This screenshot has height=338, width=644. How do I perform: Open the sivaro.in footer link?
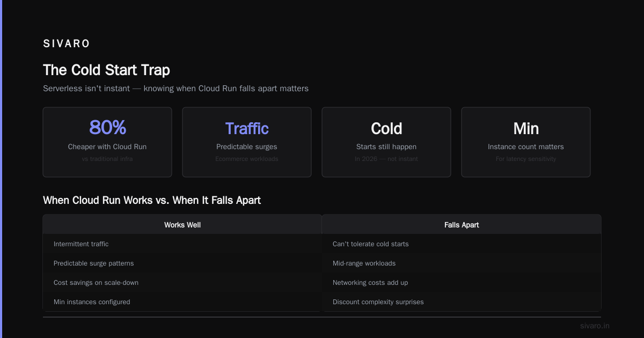595,326
